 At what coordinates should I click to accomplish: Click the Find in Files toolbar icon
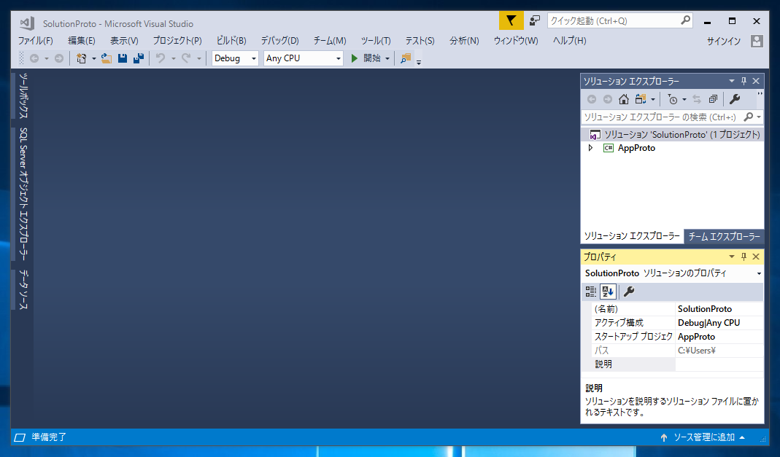tap(406, 58)
